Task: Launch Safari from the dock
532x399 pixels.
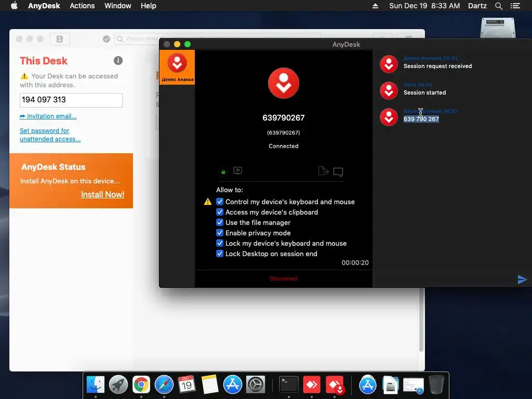Action: pyautogui.click(x=164, y=384)
